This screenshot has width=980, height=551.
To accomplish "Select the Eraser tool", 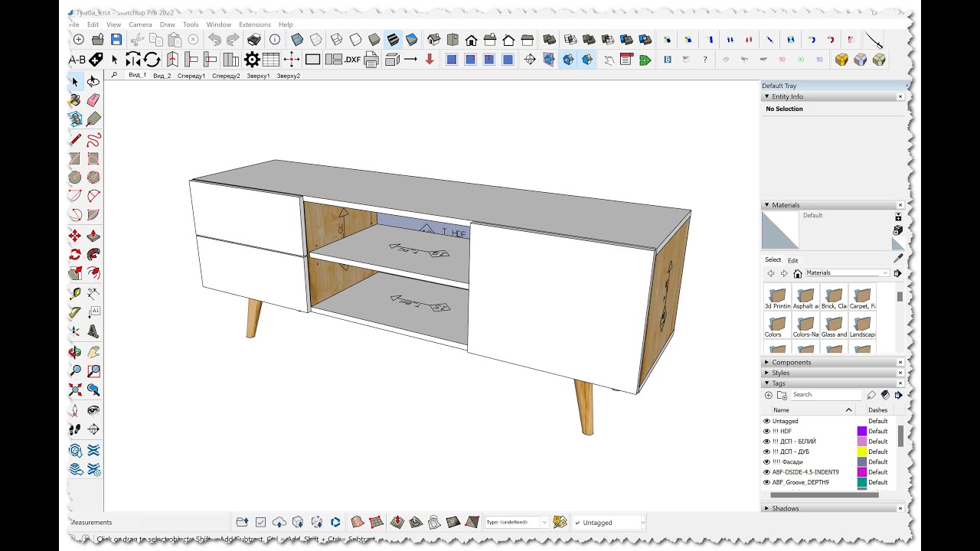I will pos(93,100).
